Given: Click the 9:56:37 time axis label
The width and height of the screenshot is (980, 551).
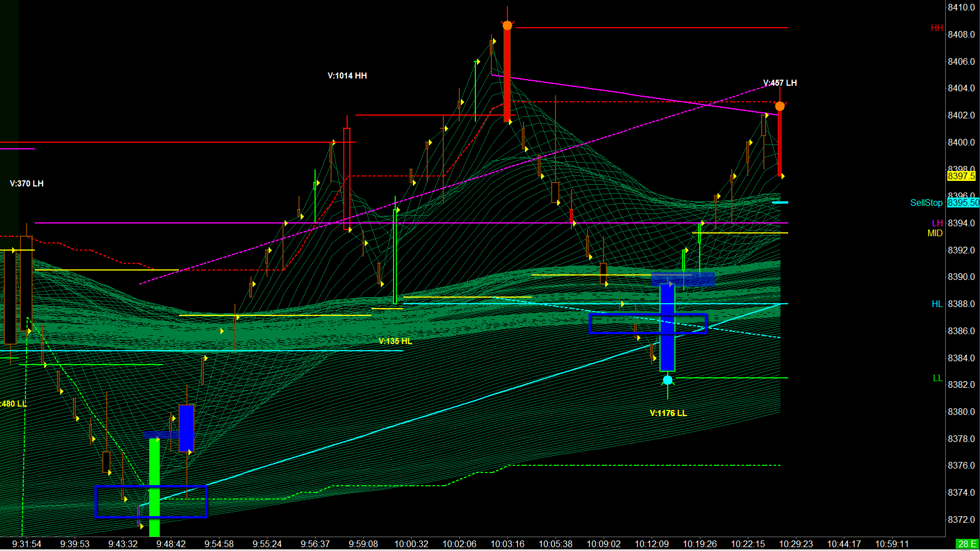Looking at the screenshot, I should click(315, 544).
